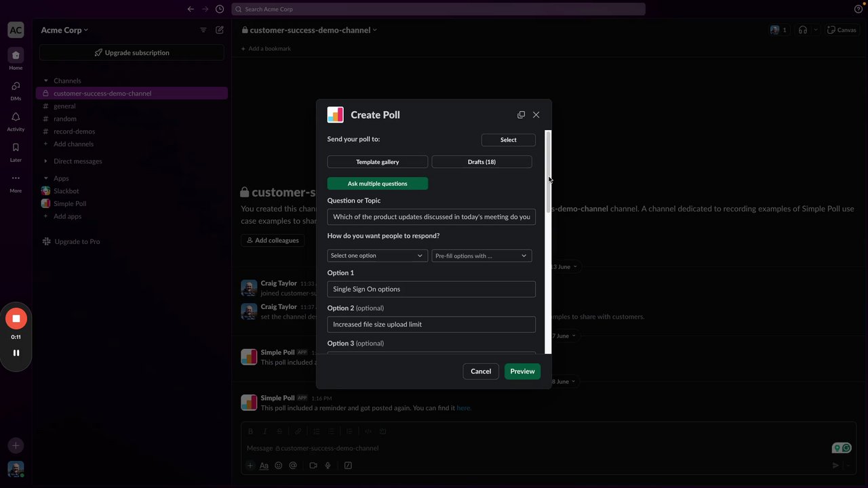868x488 pixels.
Task: Click the Create Poll dialog scrollbar
Action: coord(548,173)
